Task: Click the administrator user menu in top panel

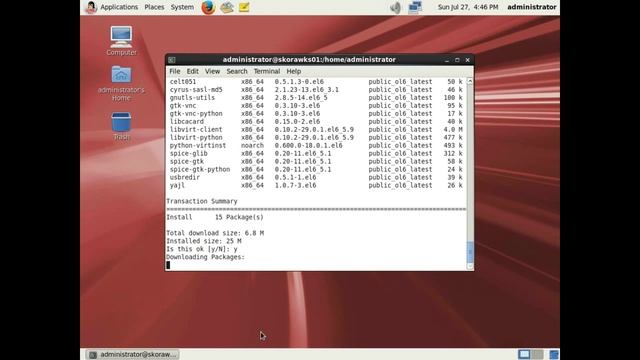Action: [531, 7]
